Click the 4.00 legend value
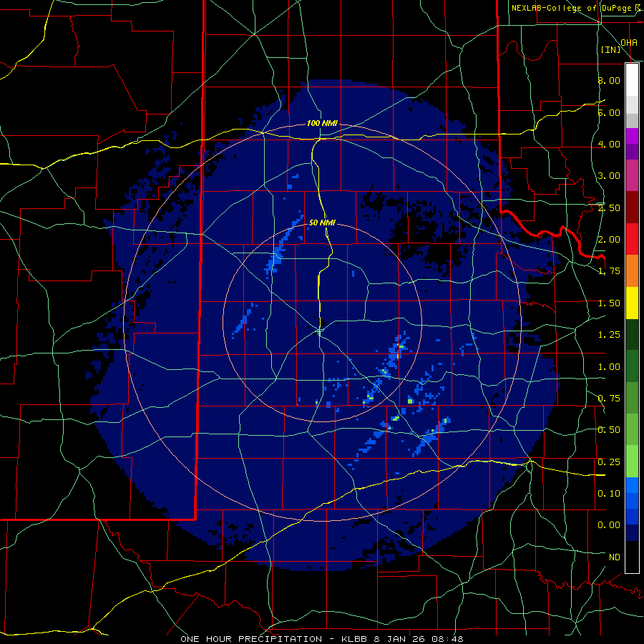644x644 pixels. (609, 144)
